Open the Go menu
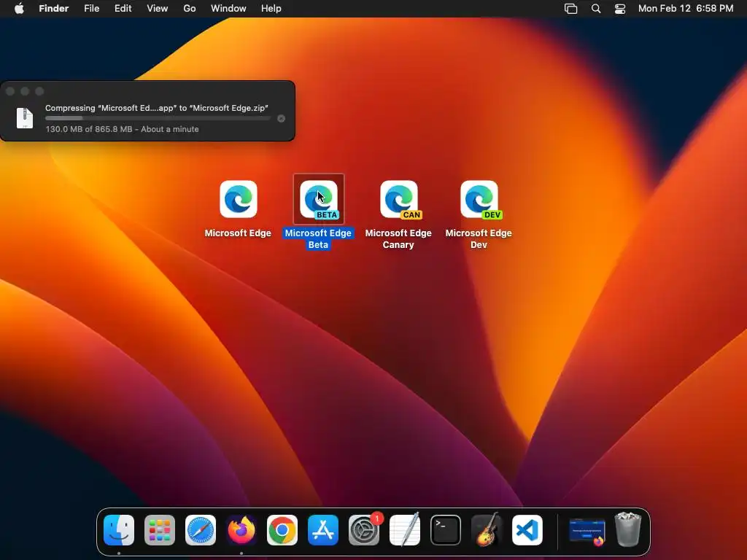Screen dimensions: 747x560 pos(190,9)
